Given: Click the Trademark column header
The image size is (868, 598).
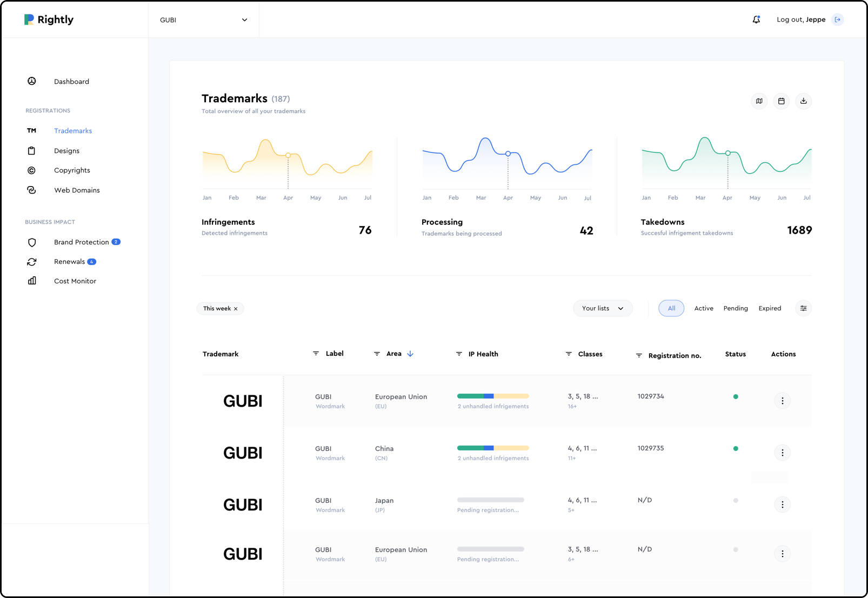Looking at the screenshot, I should (x=221, y=354).
